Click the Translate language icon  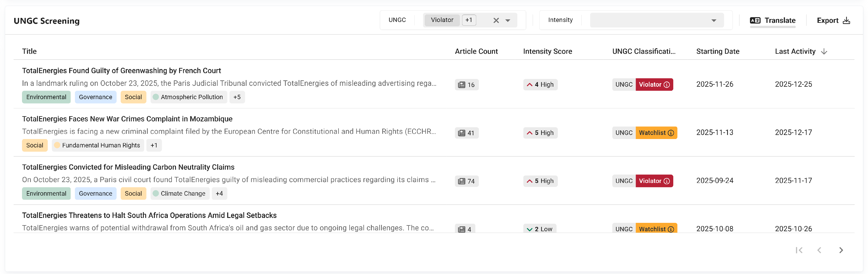[755, 21]
